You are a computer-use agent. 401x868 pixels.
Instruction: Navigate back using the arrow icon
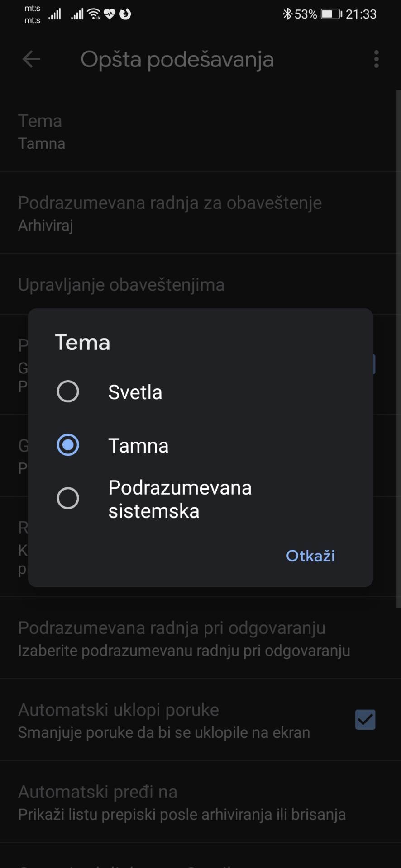coord(31,59)
